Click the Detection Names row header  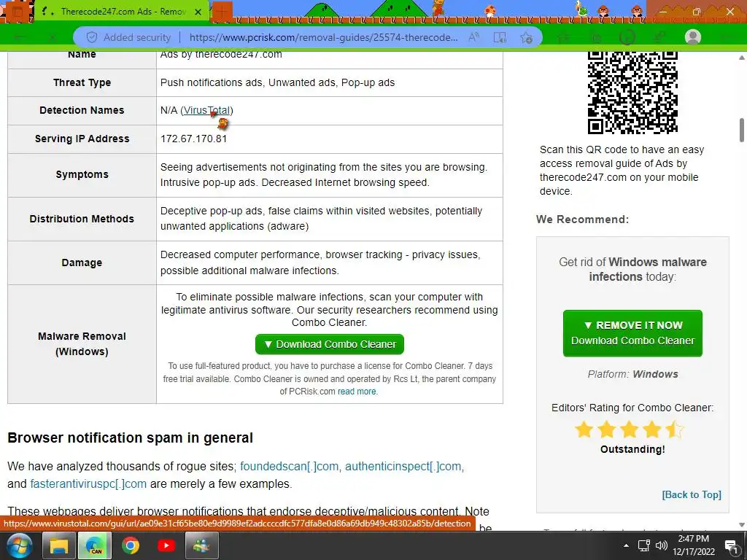pos(82,111)
